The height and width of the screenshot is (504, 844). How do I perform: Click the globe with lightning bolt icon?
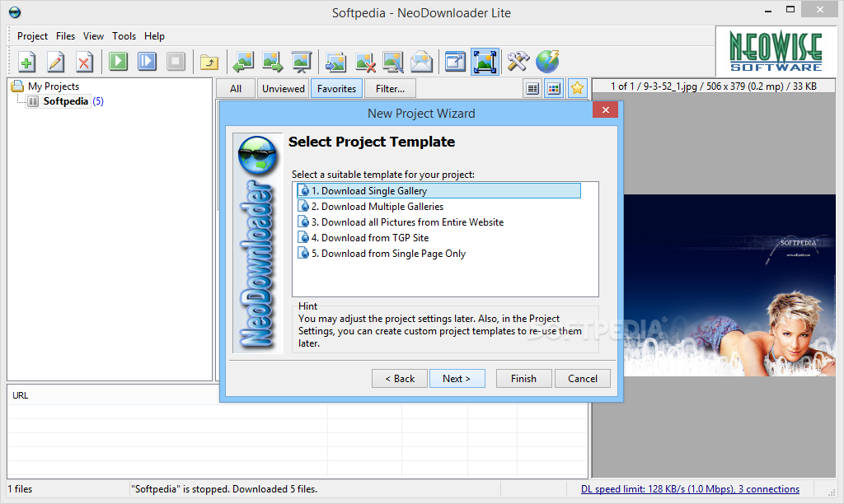[x=547, y=61]
